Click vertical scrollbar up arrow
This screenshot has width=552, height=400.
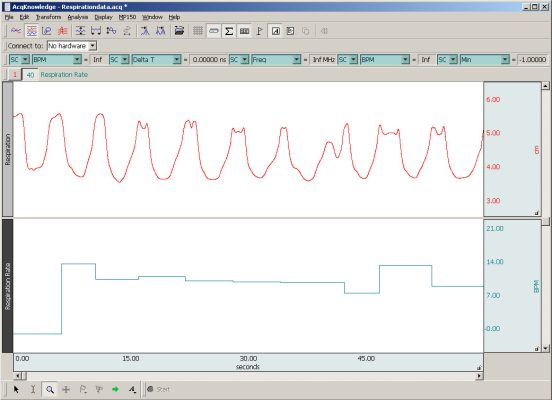pos(545,86)
